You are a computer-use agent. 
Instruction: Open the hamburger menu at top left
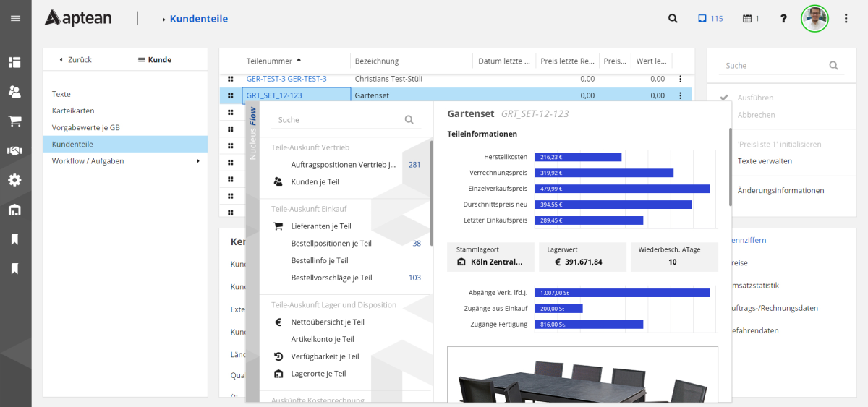tap(15, 18)
